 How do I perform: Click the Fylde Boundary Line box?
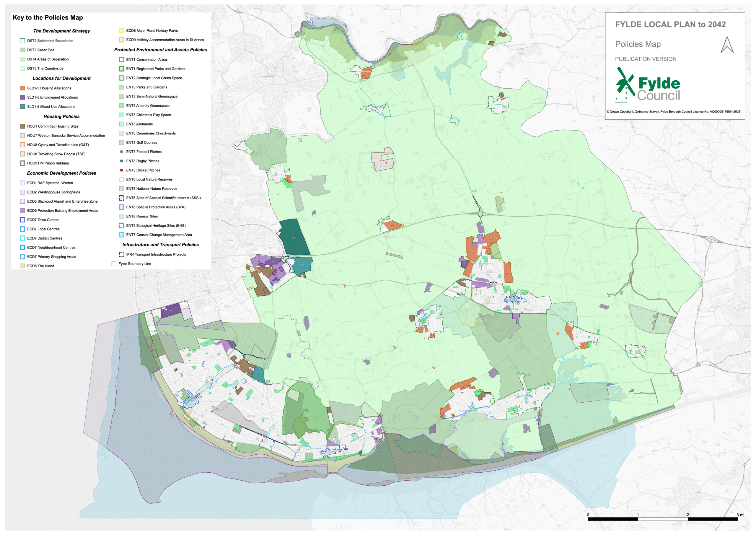(114, 264)
